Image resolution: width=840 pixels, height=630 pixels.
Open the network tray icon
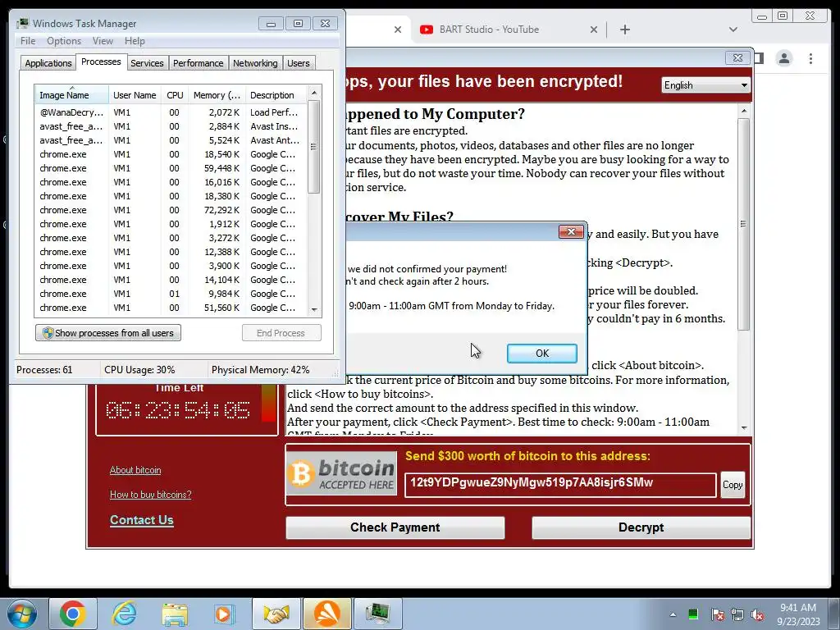pyautogui.click(x=737, y=614)
